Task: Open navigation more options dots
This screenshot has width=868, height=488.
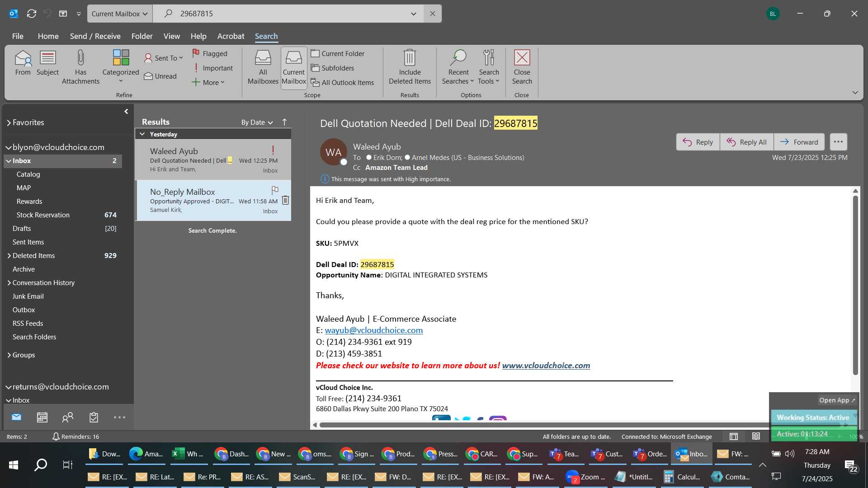Action: (119, 417)
